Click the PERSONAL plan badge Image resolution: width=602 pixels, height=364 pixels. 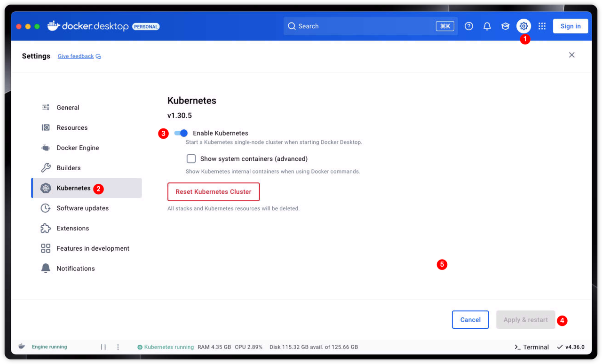coord(146,26)
